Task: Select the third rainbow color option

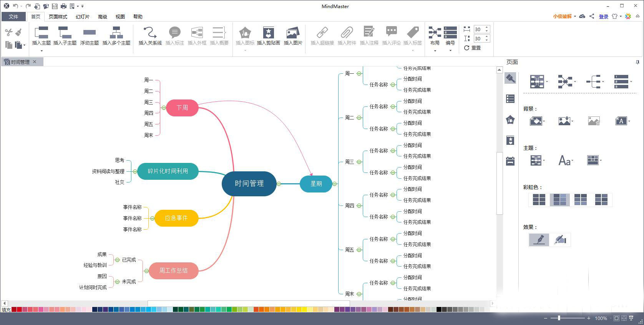Action: [580, 200]
